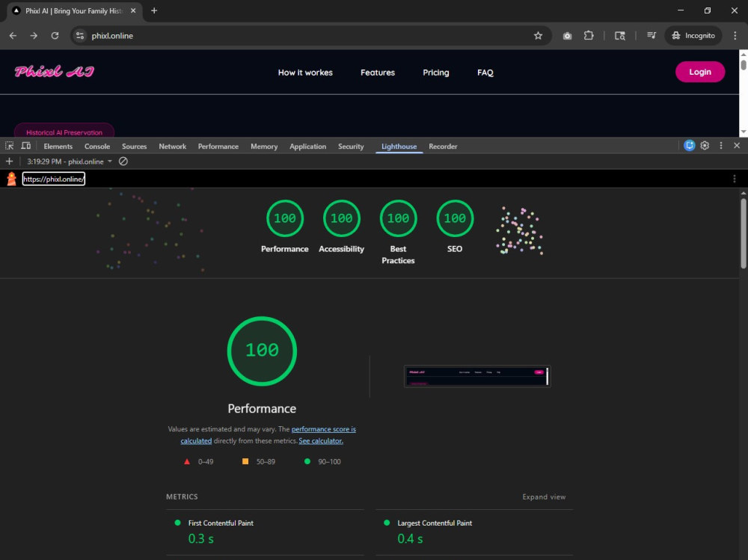Close the DevTools panel
The width and height of the screenshot is (748, 560).
click(x=737, y=146)
